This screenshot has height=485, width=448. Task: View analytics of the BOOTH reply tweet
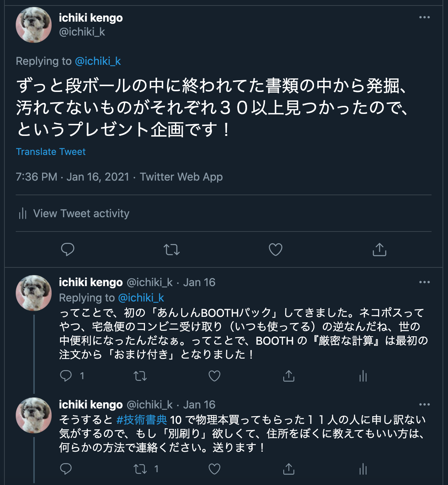click(x=363, y=376)
